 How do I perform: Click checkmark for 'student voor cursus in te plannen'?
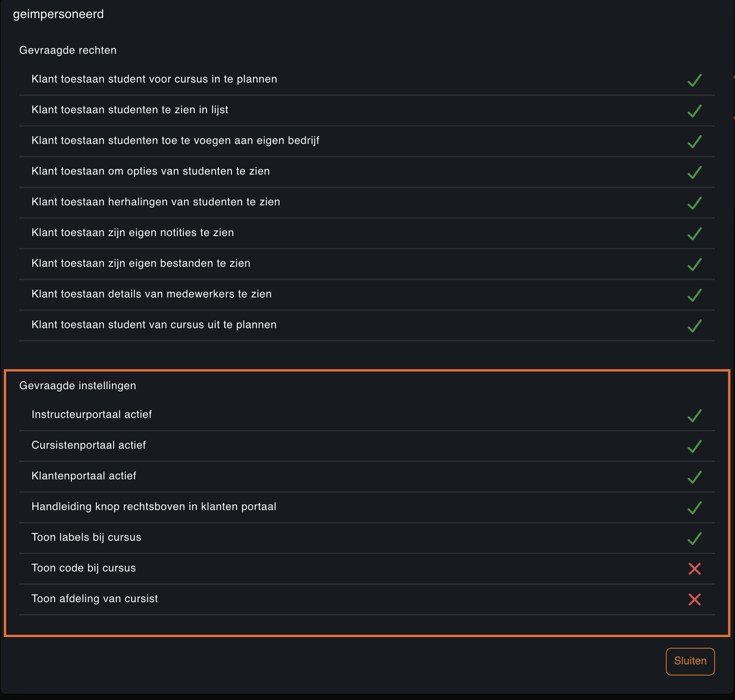click(694, 80)
